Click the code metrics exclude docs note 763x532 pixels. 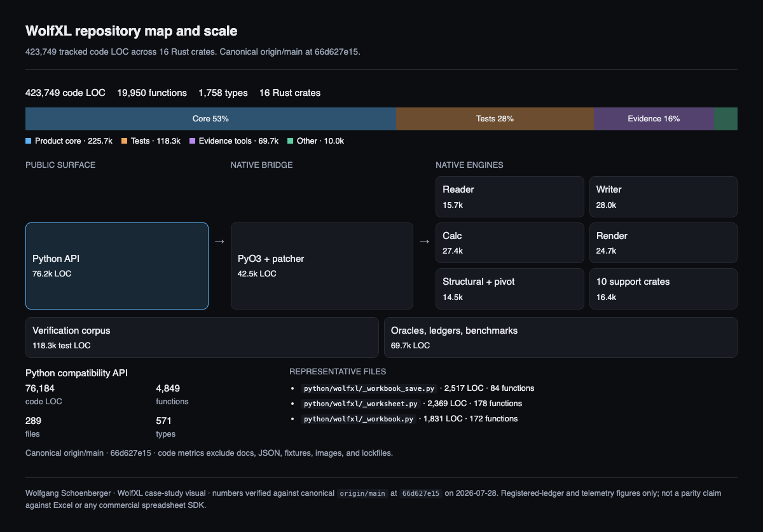pyautogui.click(x=275, y=453)
